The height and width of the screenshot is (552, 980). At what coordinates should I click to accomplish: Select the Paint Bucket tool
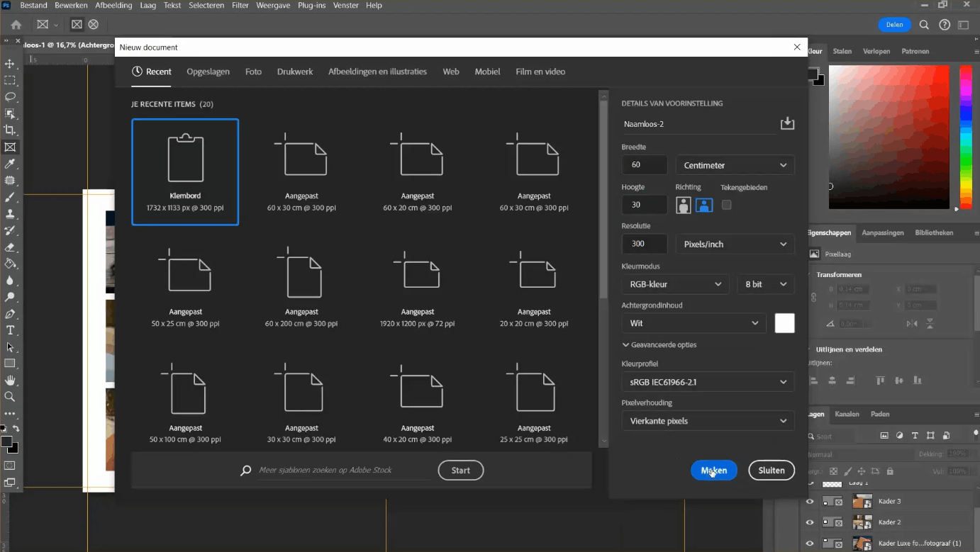coord(10,264)
